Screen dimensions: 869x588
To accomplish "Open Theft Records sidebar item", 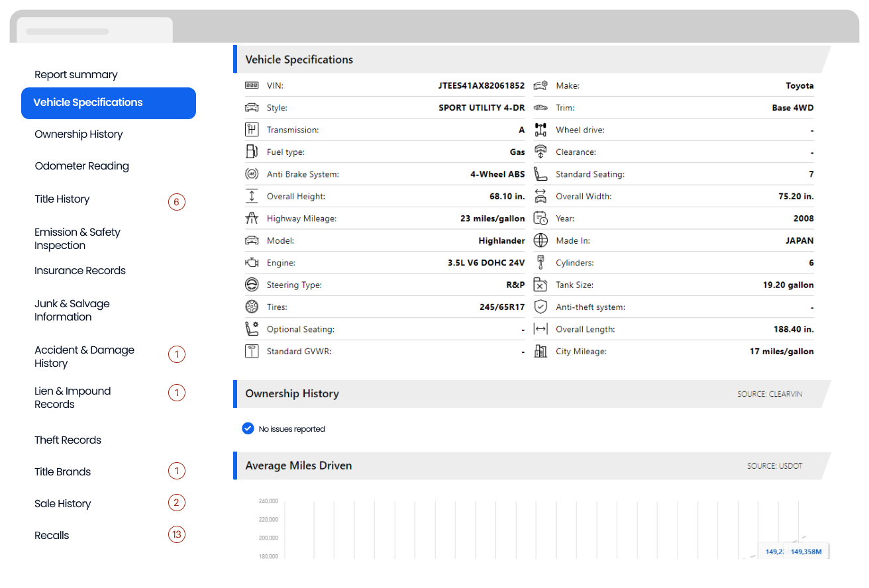I will point(68,440).
